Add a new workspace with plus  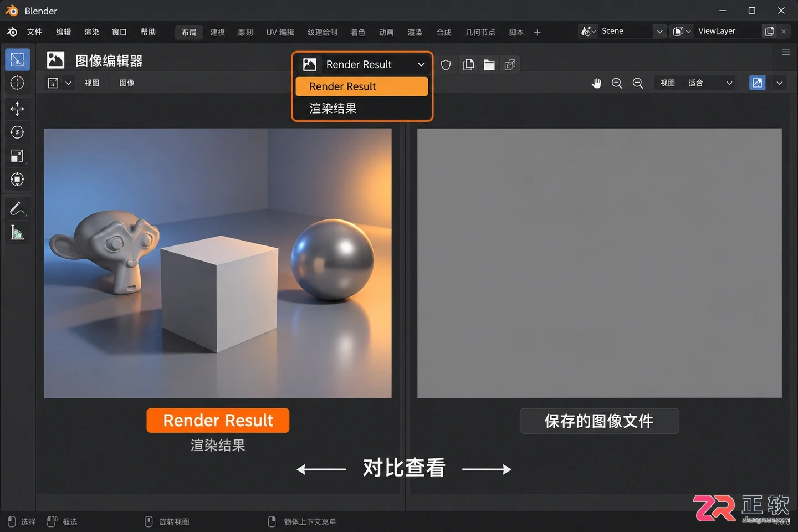click(537, 33)
